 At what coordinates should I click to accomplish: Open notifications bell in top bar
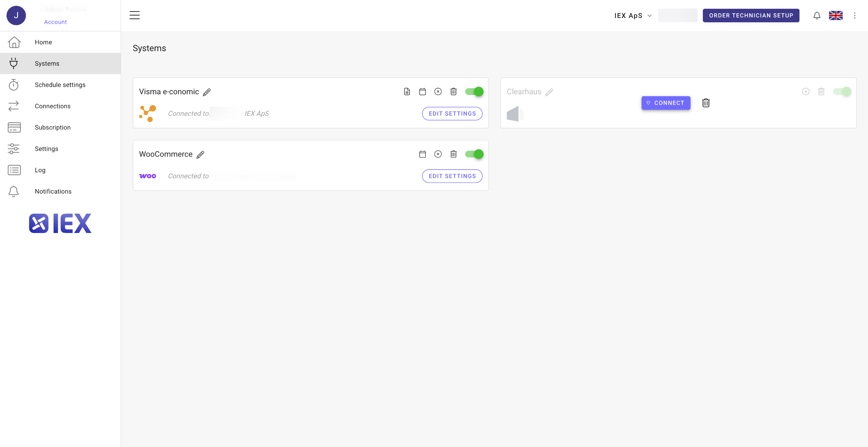click(817, 16)
